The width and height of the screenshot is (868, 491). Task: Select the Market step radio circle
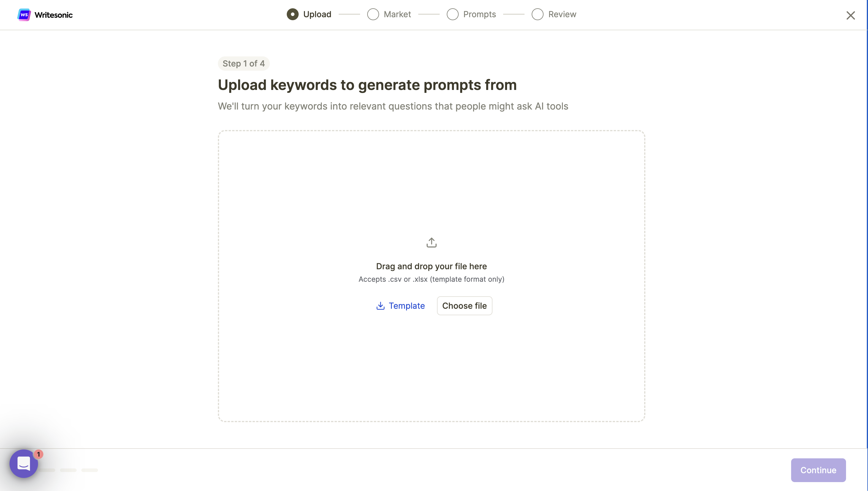coord(373,15)
